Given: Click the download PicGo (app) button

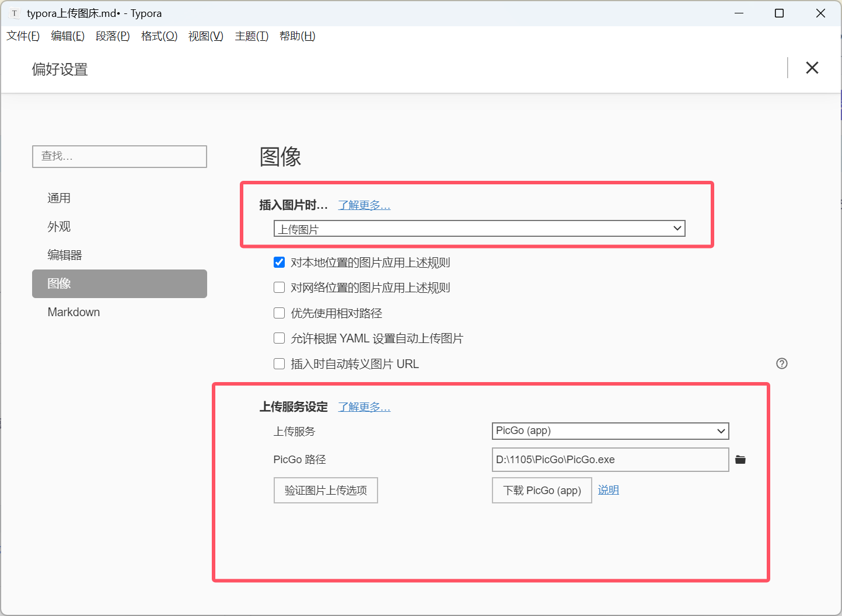Looking at the screenshot, I should tap(541, 491).
